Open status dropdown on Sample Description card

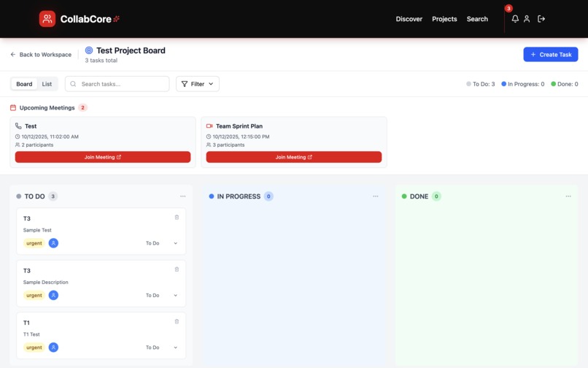162,296
